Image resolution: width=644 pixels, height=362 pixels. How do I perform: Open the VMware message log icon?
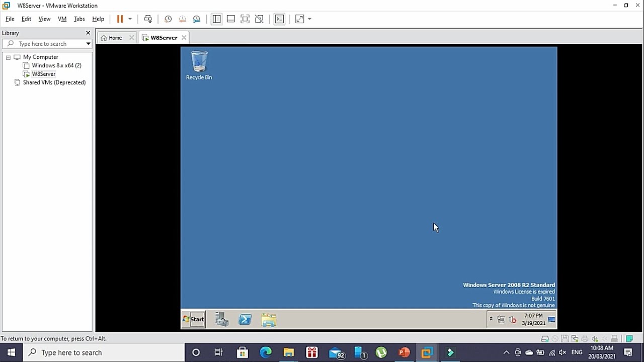point(629,339)
